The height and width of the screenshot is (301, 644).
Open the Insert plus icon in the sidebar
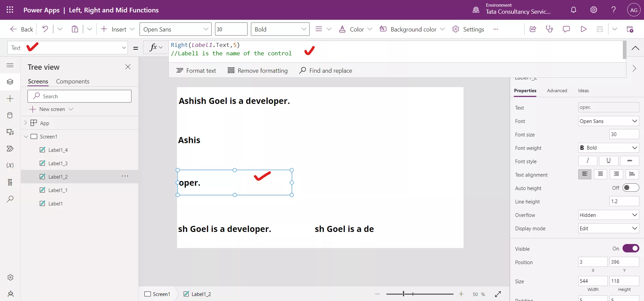pyautogui.click(x=10, y=99)
